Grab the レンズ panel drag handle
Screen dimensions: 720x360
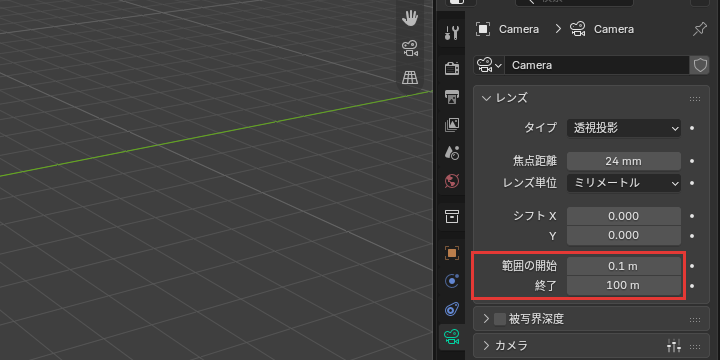pyautogui.click(x=695, y=99)
